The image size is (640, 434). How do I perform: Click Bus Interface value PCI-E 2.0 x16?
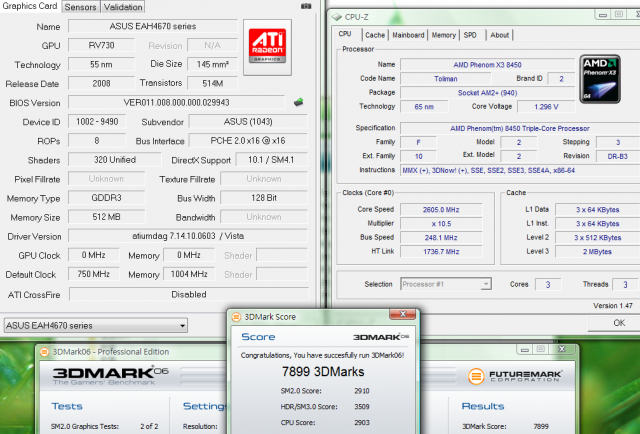pos(248,141)
